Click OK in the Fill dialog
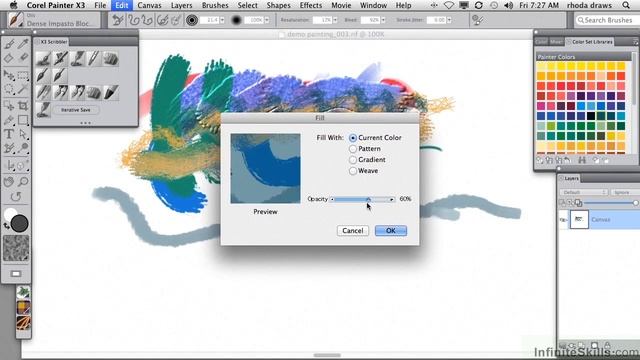 click(x=391, y=231)
